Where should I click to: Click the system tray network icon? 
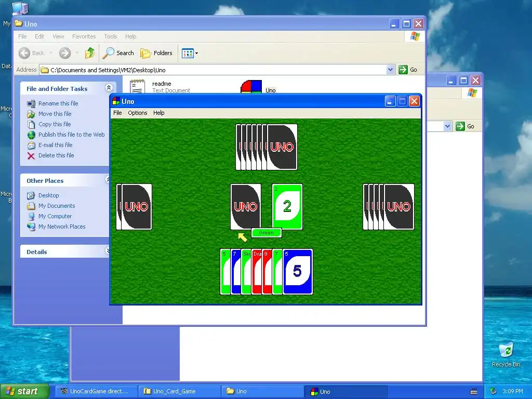494,391
